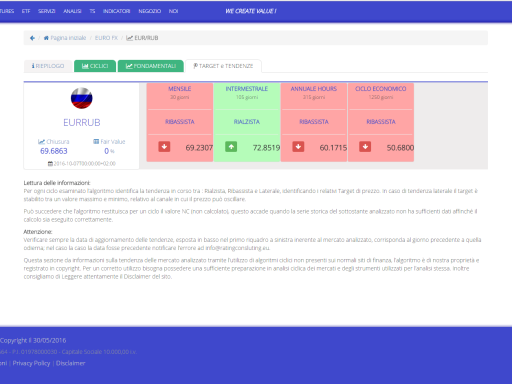Click the green up arrow under INTERMESTRALE
Image resolution: width=512 pixels, height=384 pixels.
click(231, 147)
